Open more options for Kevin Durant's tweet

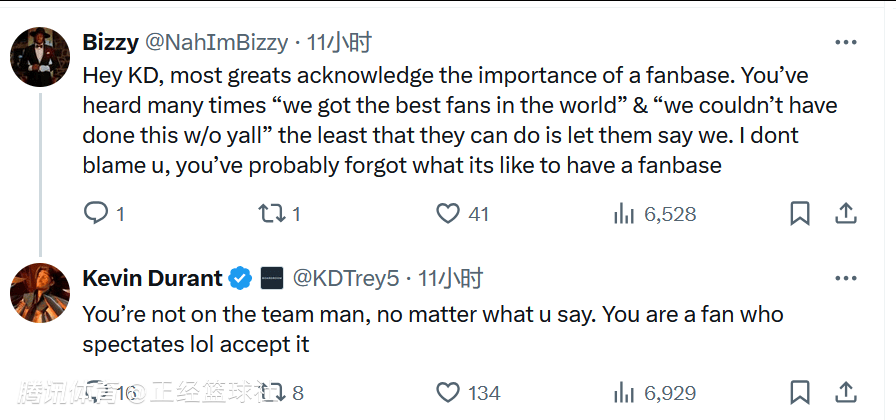(845, 278)
